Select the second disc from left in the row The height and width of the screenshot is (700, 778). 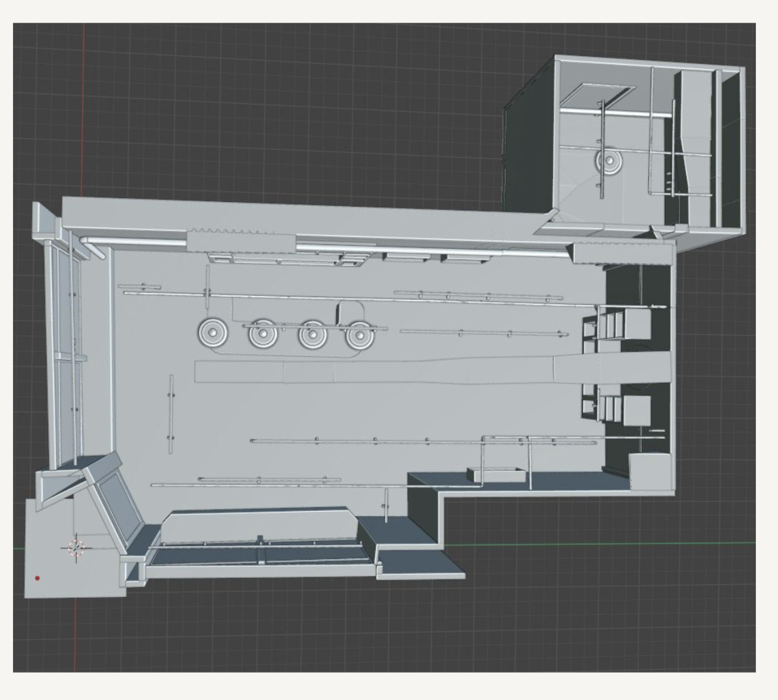(x=263, y=334)
